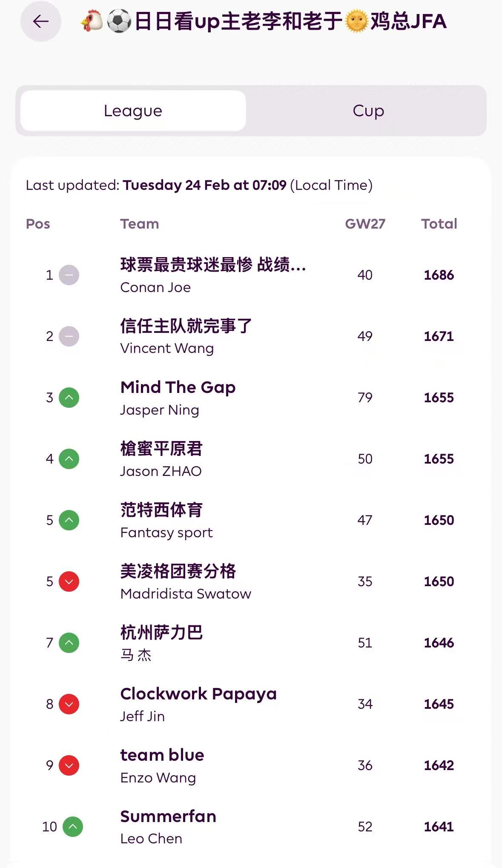Open the Summerfan team by Leo Chen
This screenshot has width=502, height=868.
[168, 816]
